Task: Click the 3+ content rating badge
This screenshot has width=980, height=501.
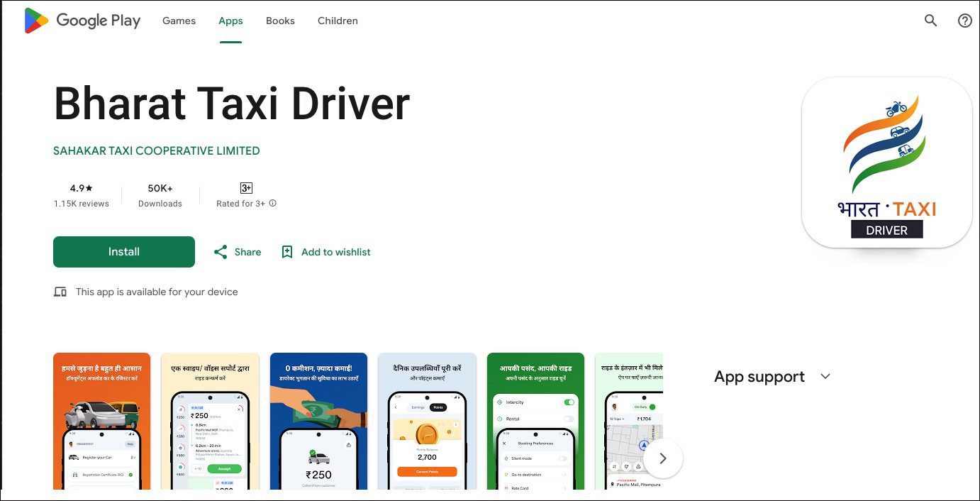Action: coord(246,188)
